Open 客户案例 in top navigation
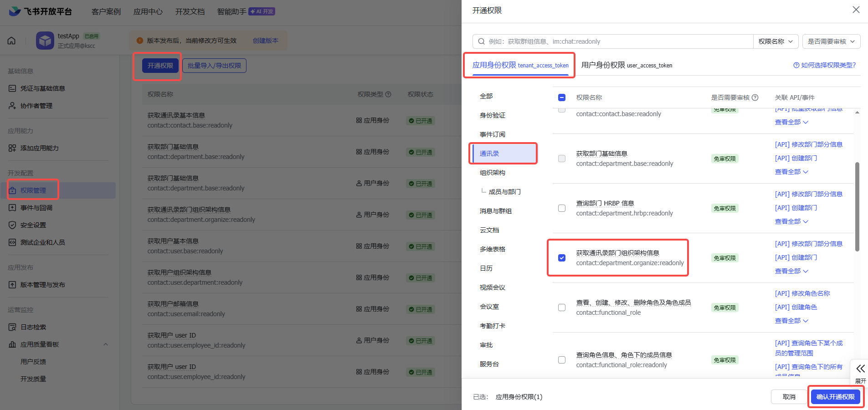The image size is (868, 410). coord(106,11)
